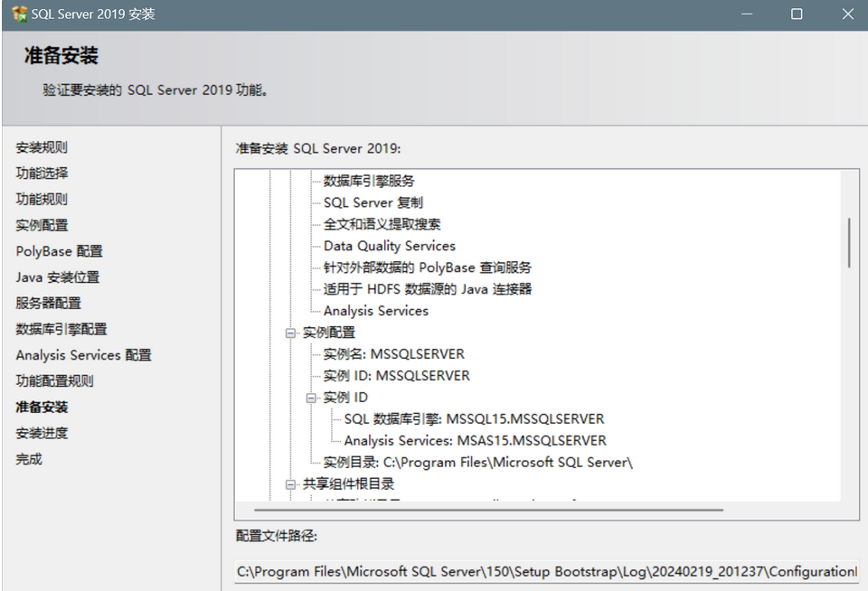Collapse the 共享组件根目录 tree node
The image size is (868, 591).
tap(290, 484)
